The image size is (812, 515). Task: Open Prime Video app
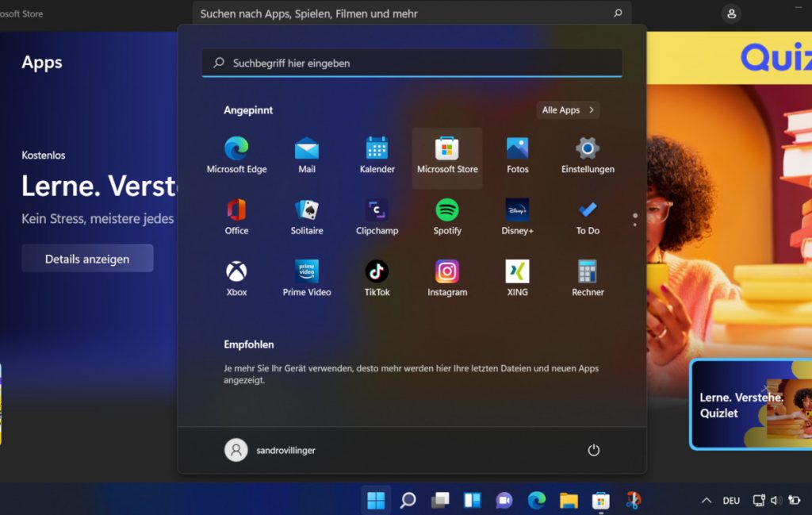point(307,279)
